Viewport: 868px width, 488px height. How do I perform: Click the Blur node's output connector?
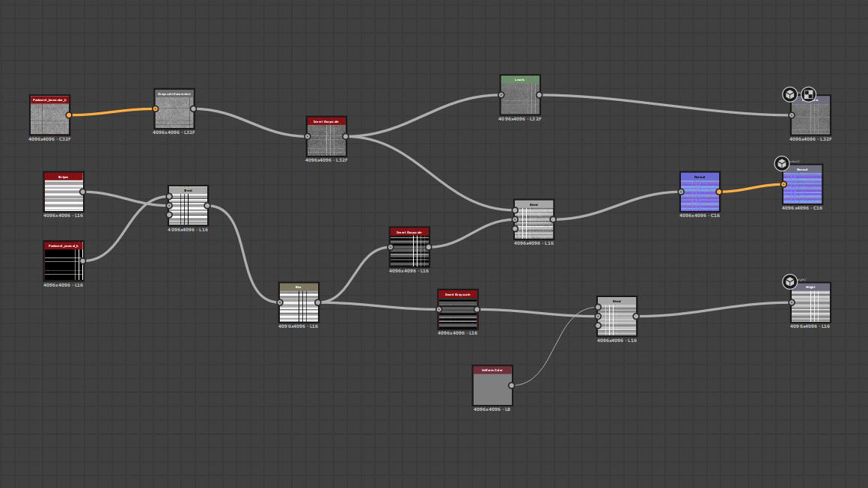coord(318,302)
